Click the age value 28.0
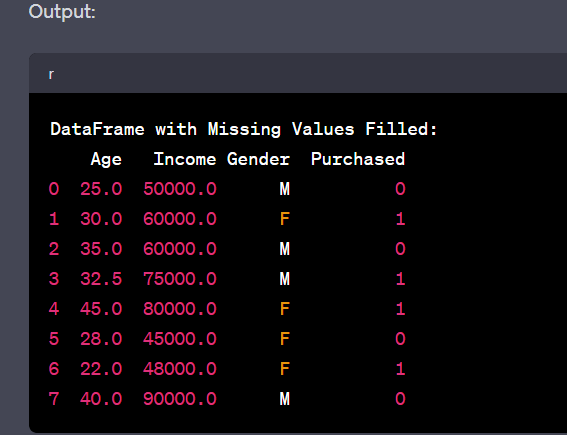567x435 pixels. point(101,339)
